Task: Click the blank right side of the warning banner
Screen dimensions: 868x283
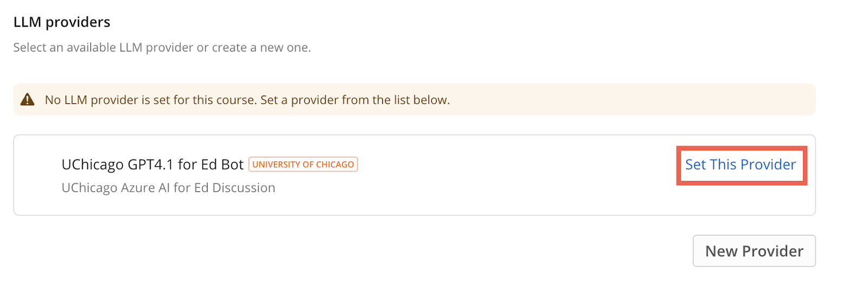Action: pyautogui.click(x=651, y=100)
